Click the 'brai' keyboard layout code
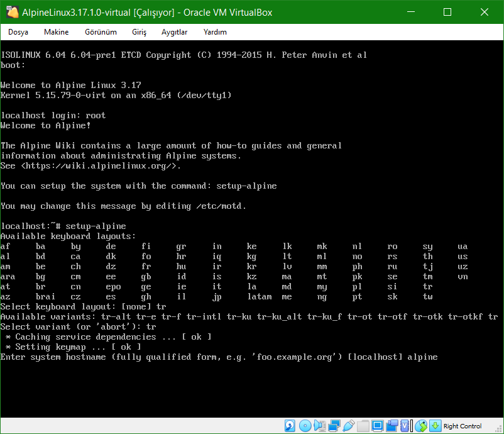 tap(45, 297)
